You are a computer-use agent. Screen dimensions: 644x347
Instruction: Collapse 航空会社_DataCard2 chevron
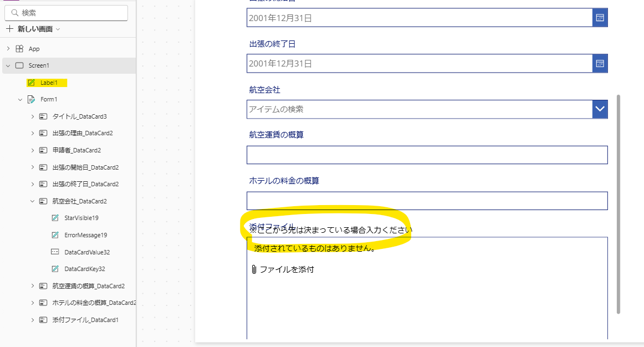coord(32,201)
